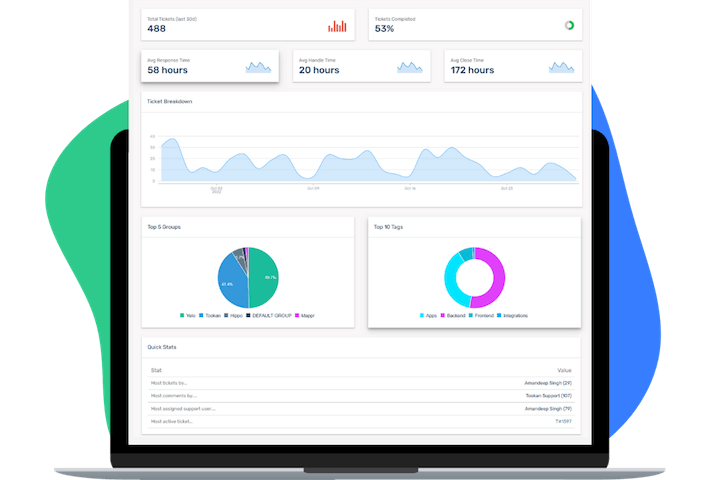720x480 pixels.
Task: Click the Top 10 Tags donut chart
Action: click(474, 277)
